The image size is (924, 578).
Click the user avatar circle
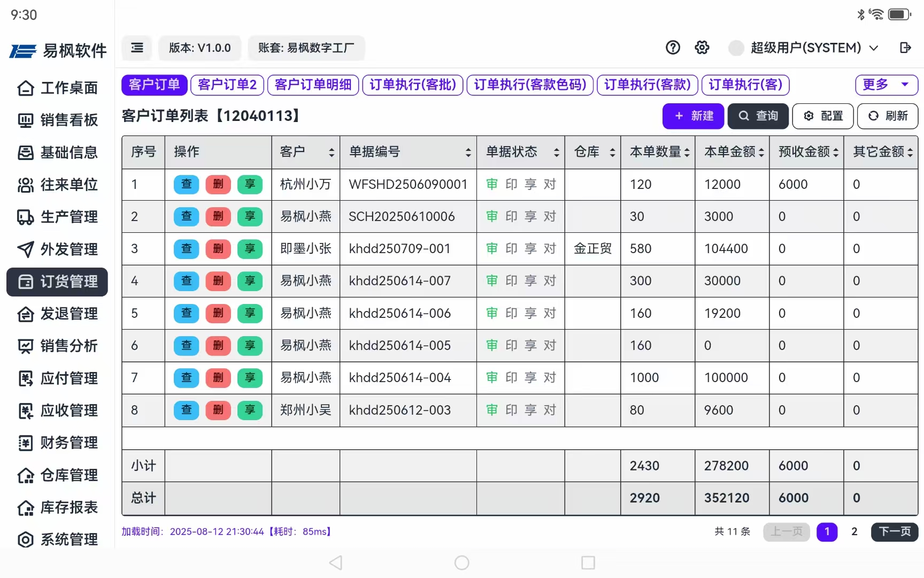pos(736,48)
